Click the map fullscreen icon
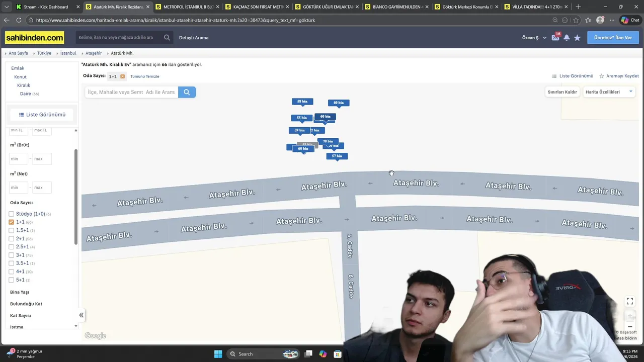644x362 pixels. [x=629, y=301]
